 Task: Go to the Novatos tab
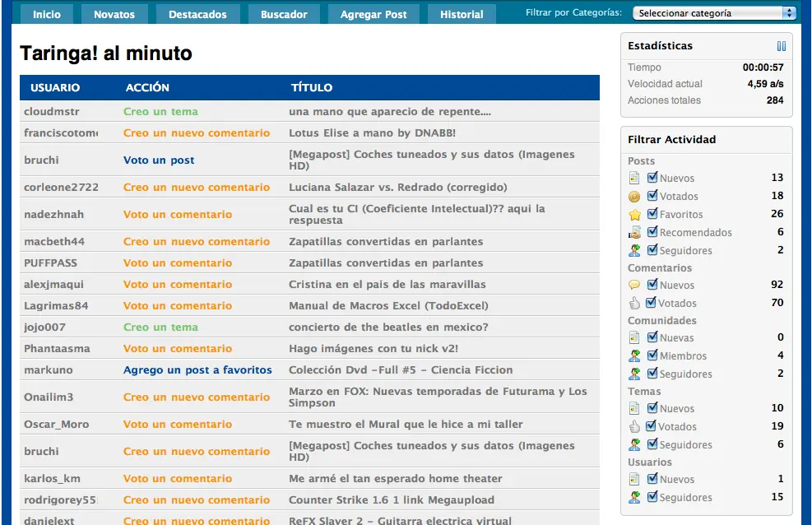pyautogui.click(x=114, y=14)
